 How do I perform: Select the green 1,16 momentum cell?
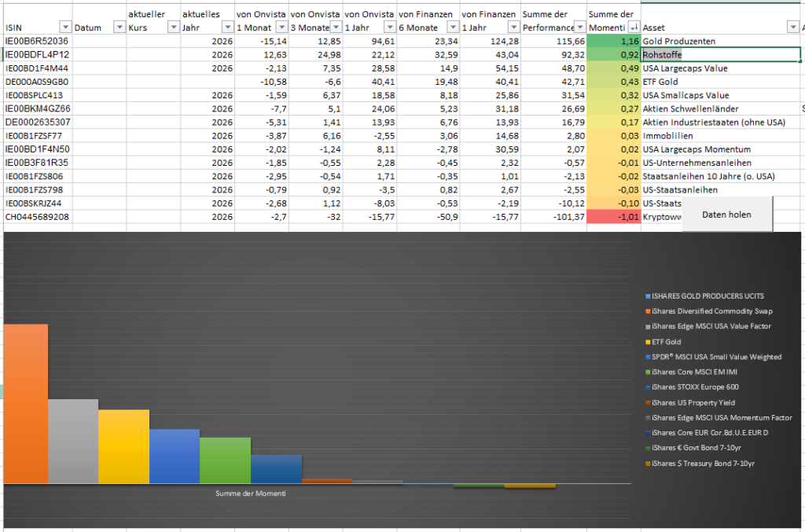pos(614,41)
